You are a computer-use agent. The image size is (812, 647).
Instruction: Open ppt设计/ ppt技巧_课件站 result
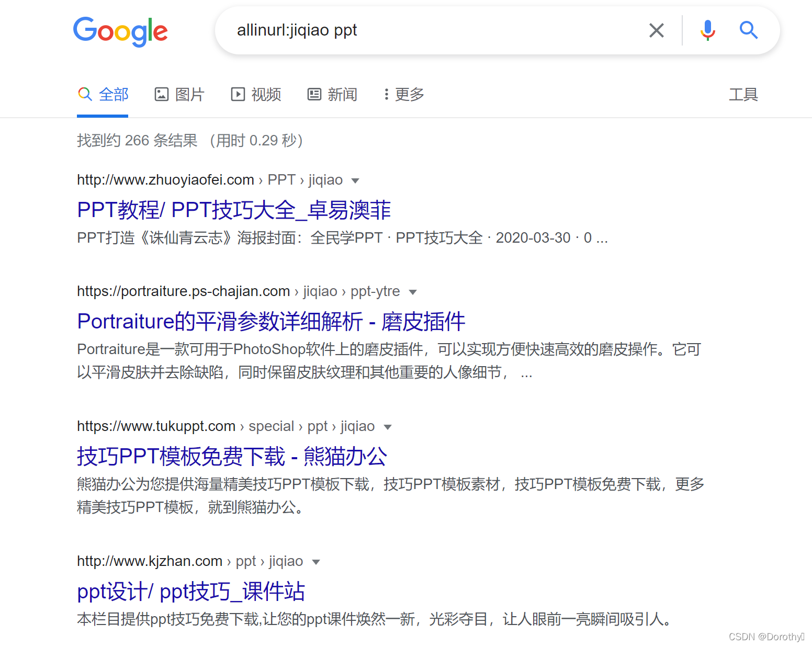click(x=191, y=592)
